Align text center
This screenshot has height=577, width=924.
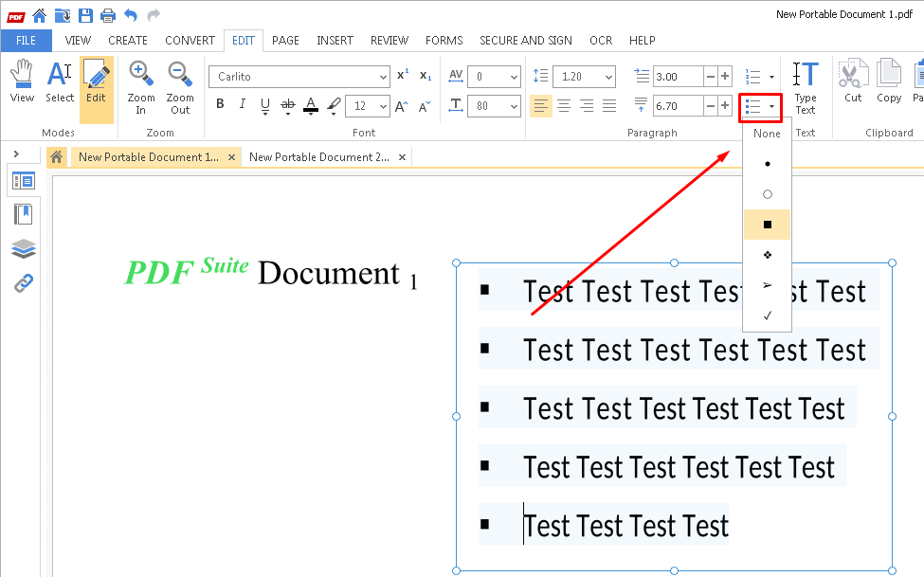tap(563, 106)
